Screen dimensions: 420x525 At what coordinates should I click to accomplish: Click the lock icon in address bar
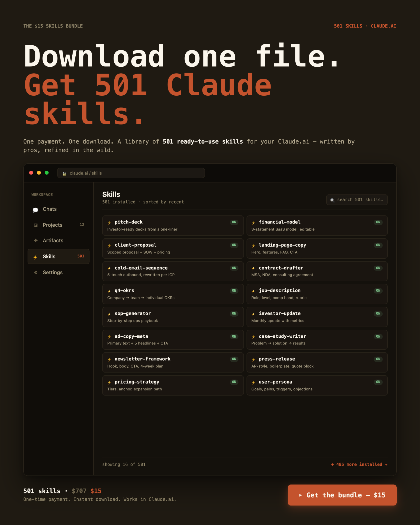64,174
